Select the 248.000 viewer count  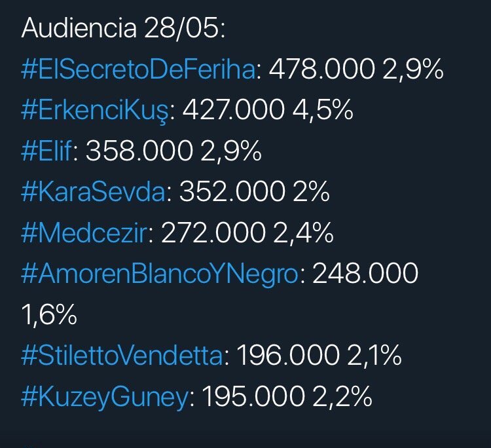click(x=365, y=274)
